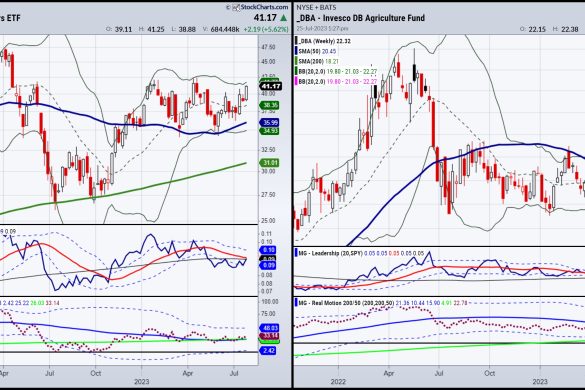The height and width of the screenshot is (390, 585).
Task: Click the blue 2.42 value tag
Action: point(268,350)
